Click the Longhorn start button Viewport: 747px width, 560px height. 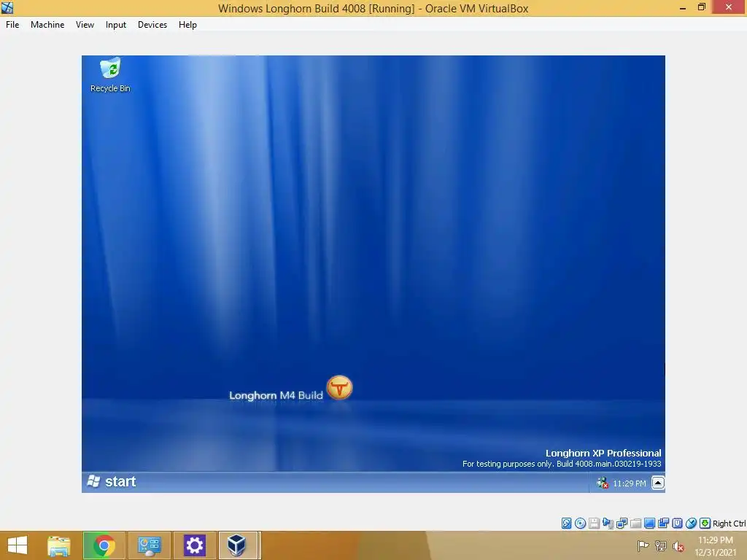coord(112,482)
